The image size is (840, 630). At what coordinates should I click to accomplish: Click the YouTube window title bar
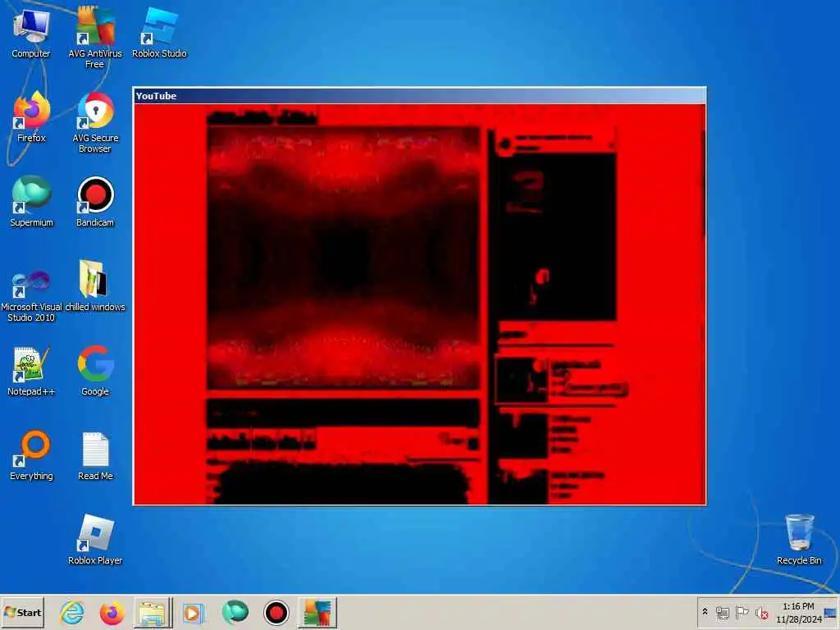(419, 96)
